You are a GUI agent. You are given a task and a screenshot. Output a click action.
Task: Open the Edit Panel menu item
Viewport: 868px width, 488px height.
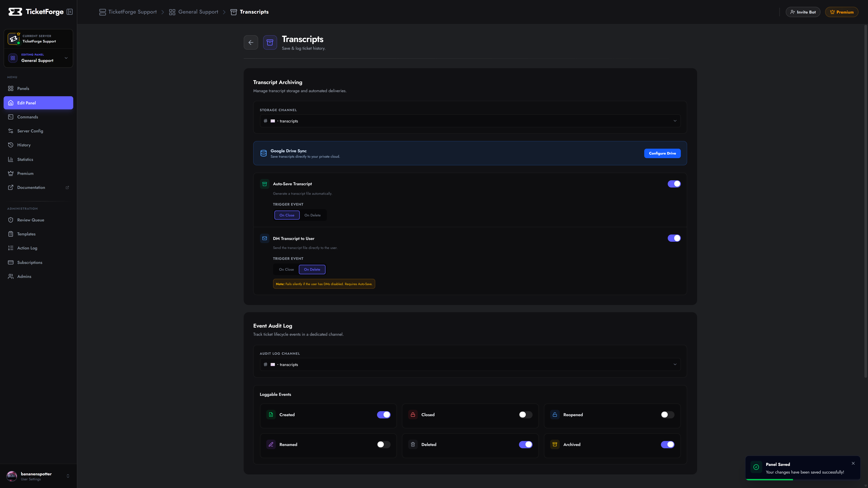[38, 103]
